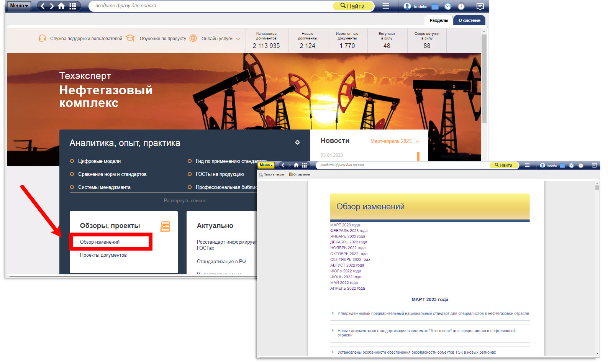Open hamburger list menu in main window

click(386, 6)
